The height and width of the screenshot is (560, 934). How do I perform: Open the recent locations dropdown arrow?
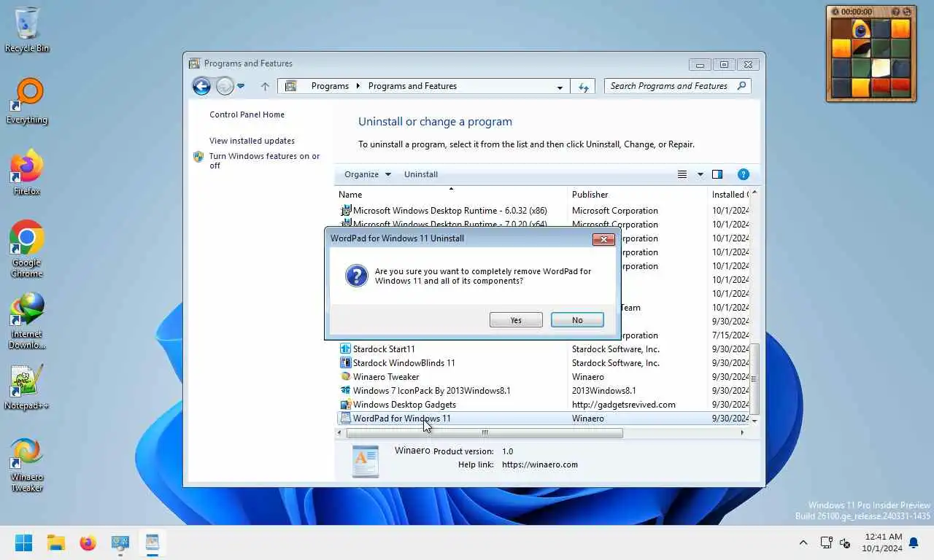(241, 86)
